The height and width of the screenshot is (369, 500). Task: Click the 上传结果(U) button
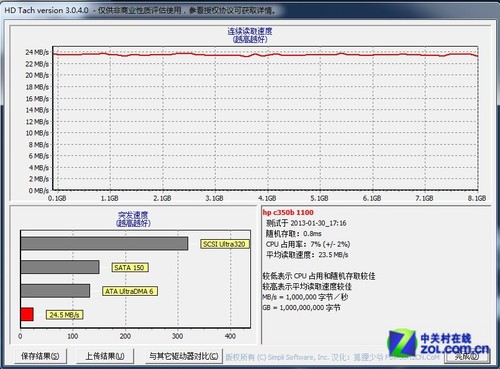tap(105, 356)
